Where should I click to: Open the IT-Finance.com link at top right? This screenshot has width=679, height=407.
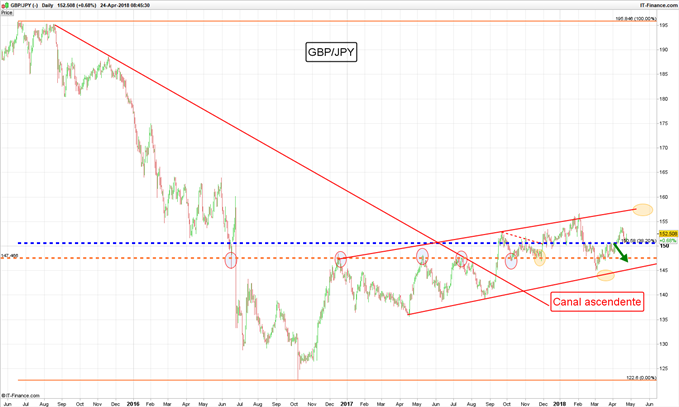(659, 5)
